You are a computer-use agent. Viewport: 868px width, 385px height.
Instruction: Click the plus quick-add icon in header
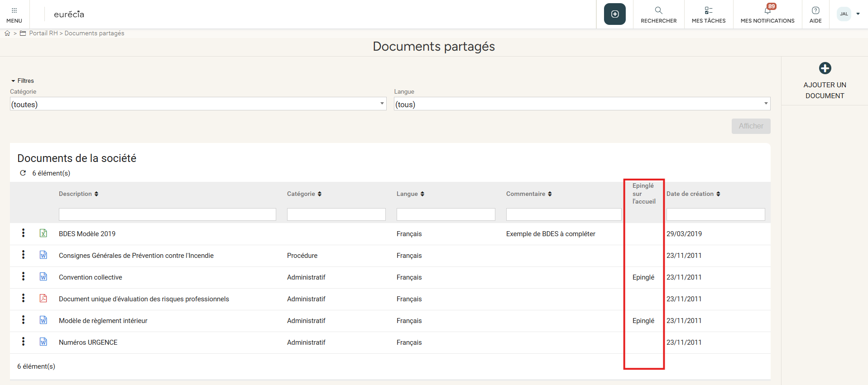pos(614,14)
